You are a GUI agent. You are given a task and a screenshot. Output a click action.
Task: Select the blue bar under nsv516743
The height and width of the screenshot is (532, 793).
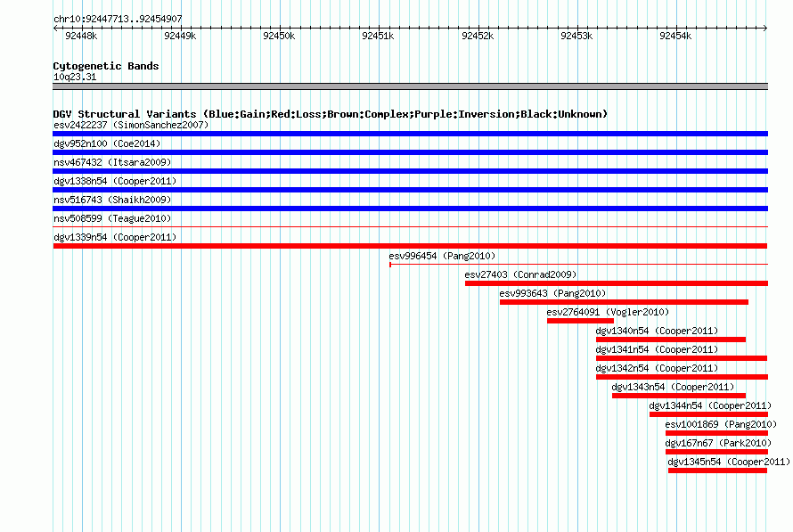[410, 209]
